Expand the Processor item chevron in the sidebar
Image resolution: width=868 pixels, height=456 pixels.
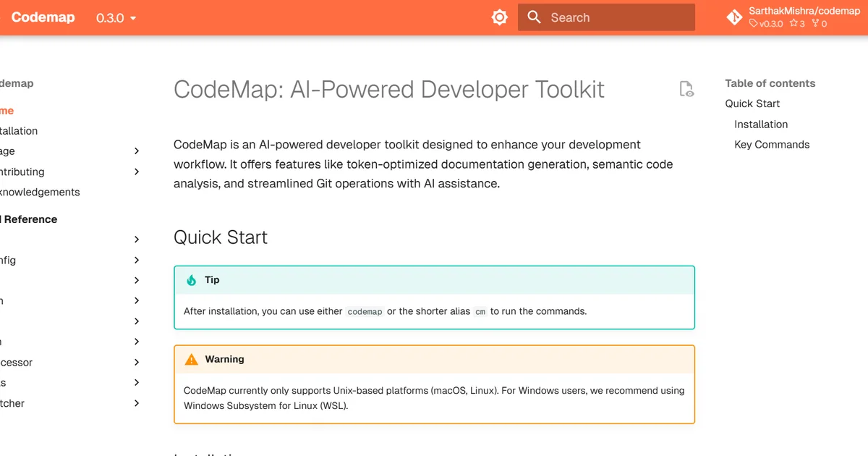[x=137, y=362]
